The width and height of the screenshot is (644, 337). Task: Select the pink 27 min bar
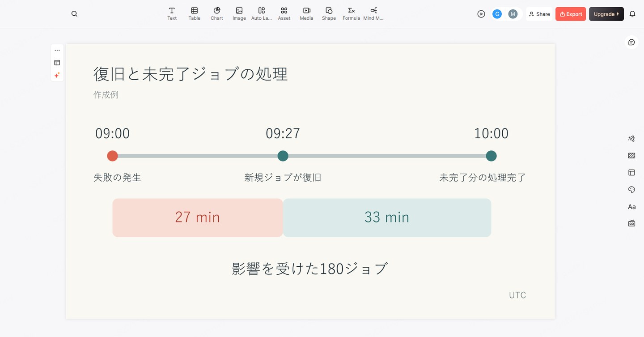(198, 218)
